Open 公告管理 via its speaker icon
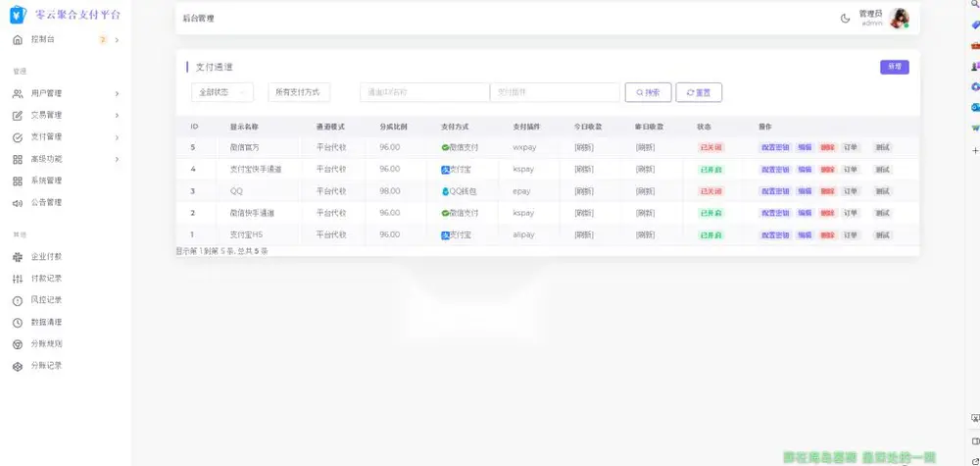The image size is (980, 466). [18, 203]
